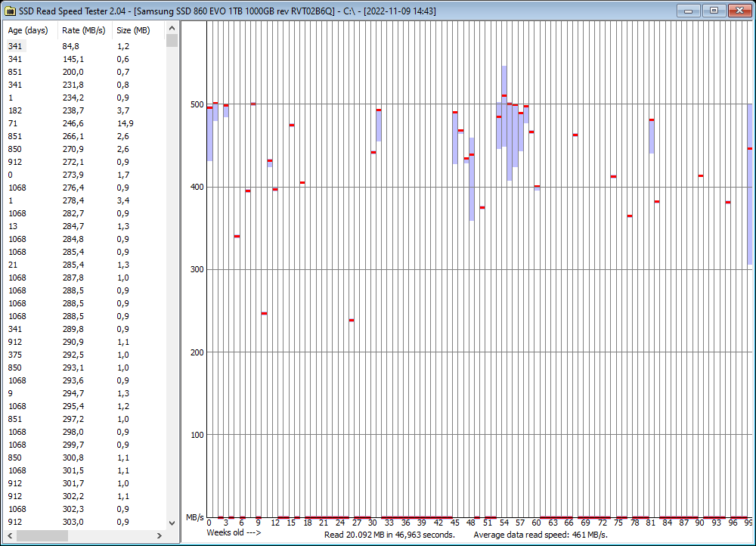
Task: Select the row with rate 293,1
Action: (x=85, y=368)
